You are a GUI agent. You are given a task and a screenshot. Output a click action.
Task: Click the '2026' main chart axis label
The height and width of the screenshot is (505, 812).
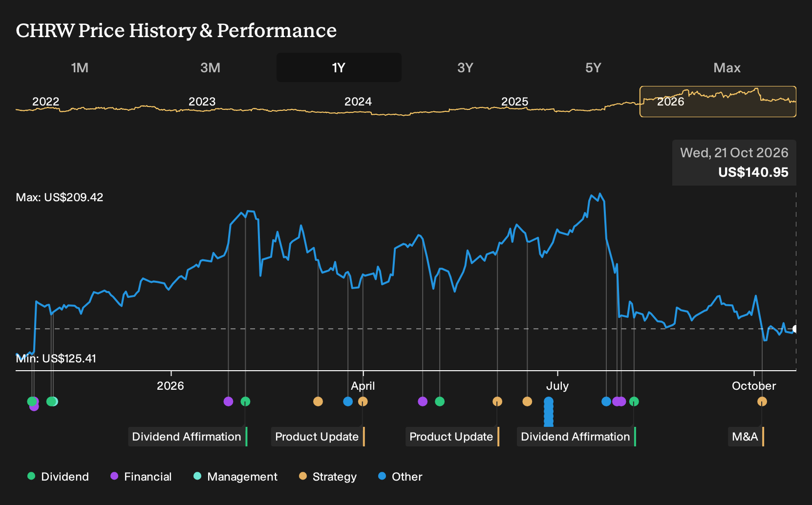(x=171, y=386)
